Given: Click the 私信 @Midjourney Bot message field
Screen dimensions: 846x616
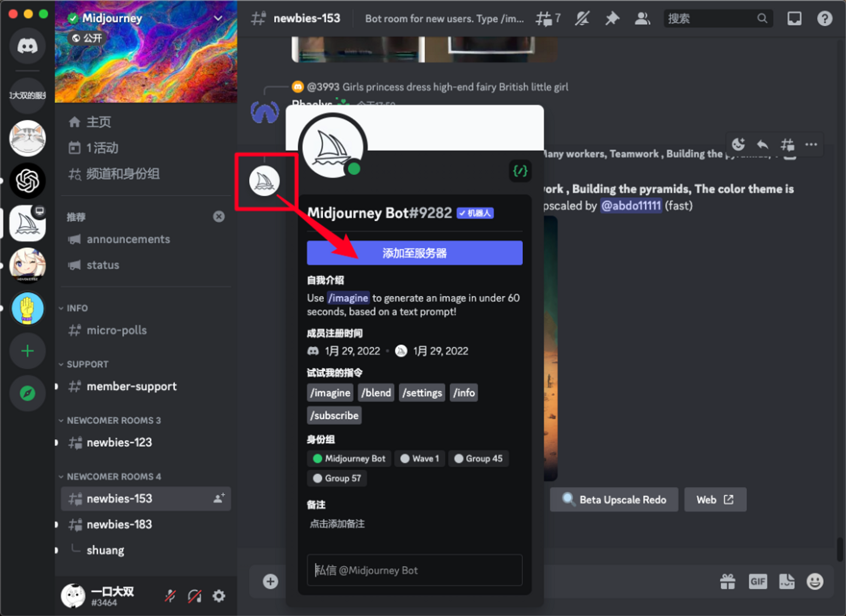Looking at the screenshot, I should click(415, 570).
